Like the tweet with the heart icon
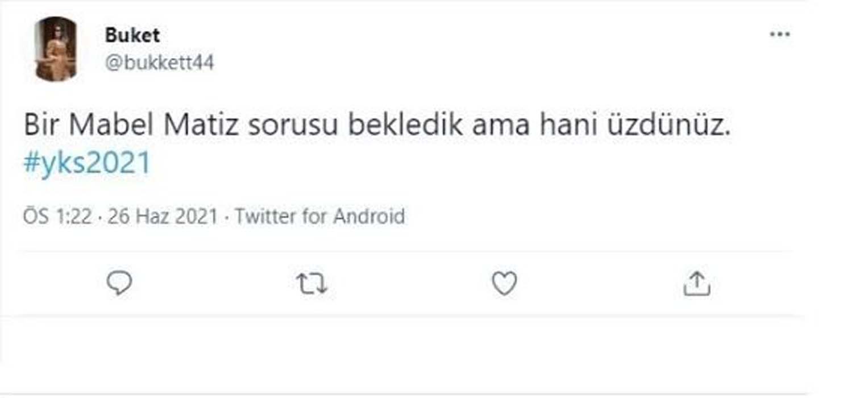 [506, 283]
